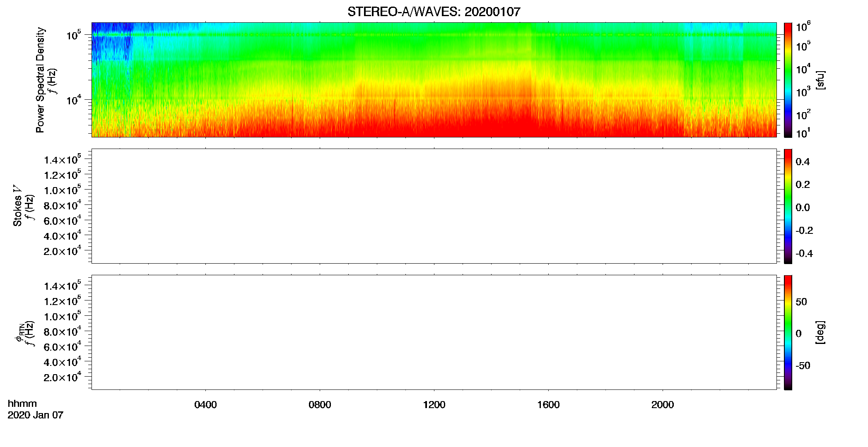Select the 10^4 y-axis tick of the spectrogram
The image size is (868, 447).
74,99
